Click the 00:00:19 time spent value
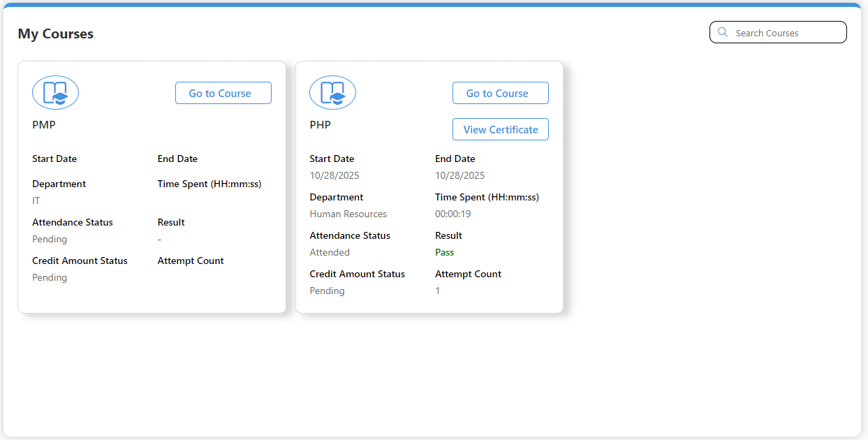The width and height of the screenshot is (868, 440). click(x=453, y=214)
